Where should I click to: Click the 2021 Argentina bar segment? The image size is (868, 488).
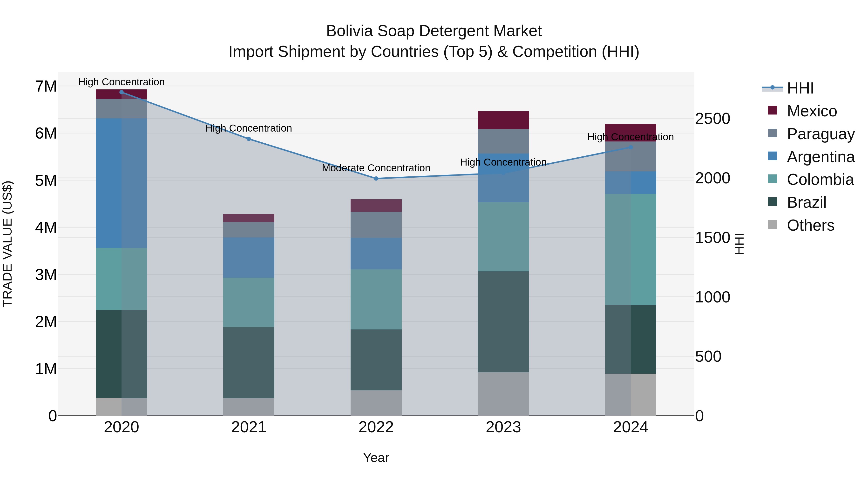point(249,258)
